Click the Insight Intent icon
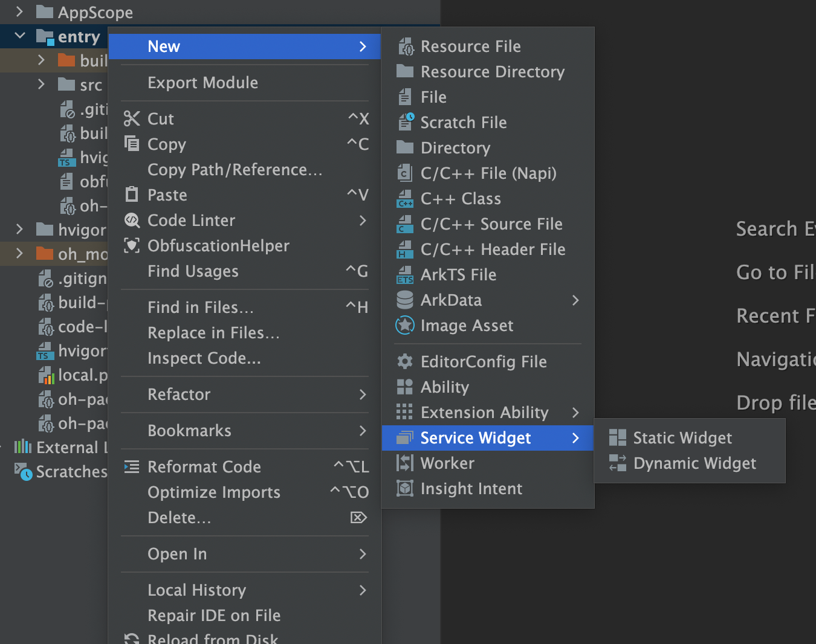 point(404,489)
